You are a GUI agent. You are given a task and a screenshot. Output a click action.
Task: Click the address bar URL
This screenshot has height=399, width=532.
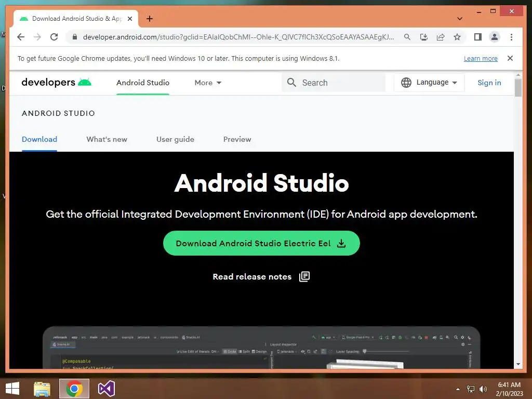point(238,37)
